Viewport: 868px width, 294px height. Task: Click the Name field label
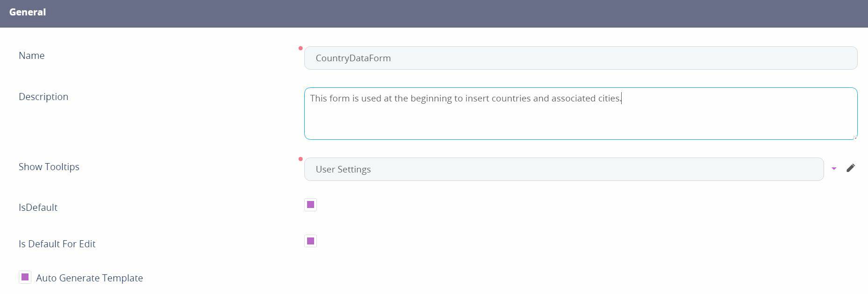pos(32,56)
